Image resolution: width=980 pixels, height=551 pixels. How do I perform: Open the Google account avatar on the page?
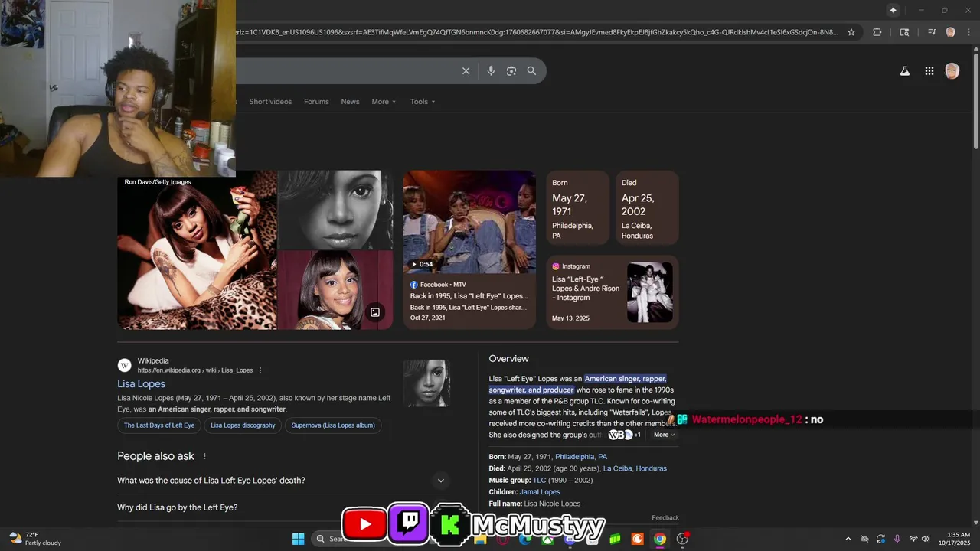pos(952,71)
